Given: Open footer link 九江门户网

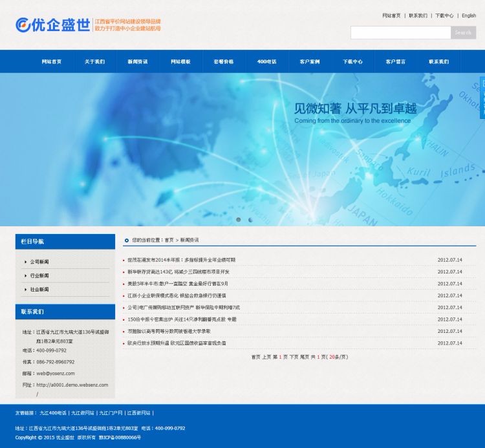Looking at the screenshot, I should [111, 413].
